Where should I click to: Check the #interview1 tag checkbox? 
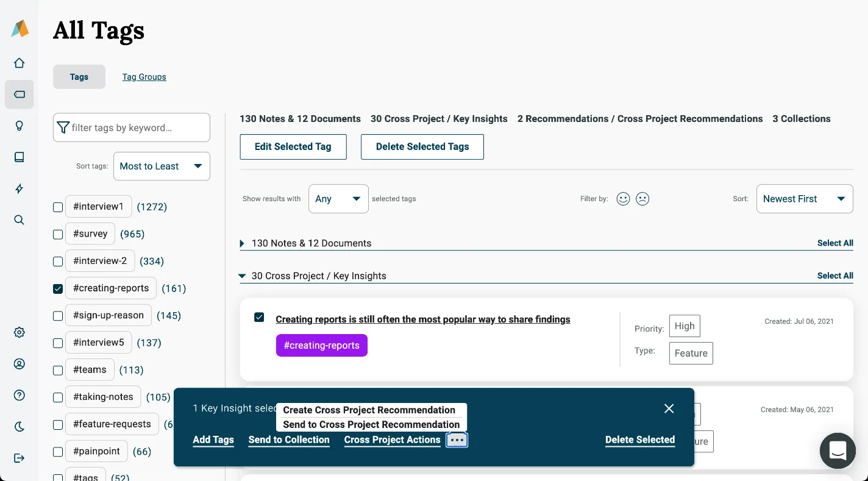pos(58,207)
